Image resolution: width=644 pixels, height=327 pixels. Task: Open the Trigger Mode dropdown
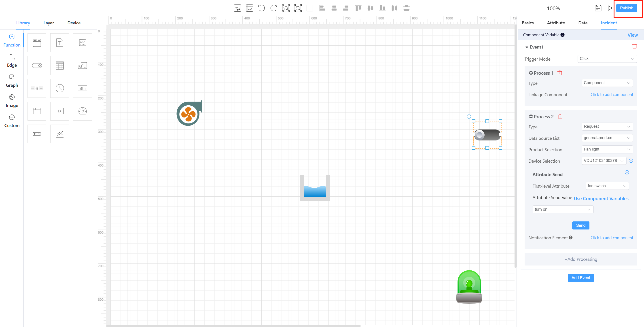point(607,59)
